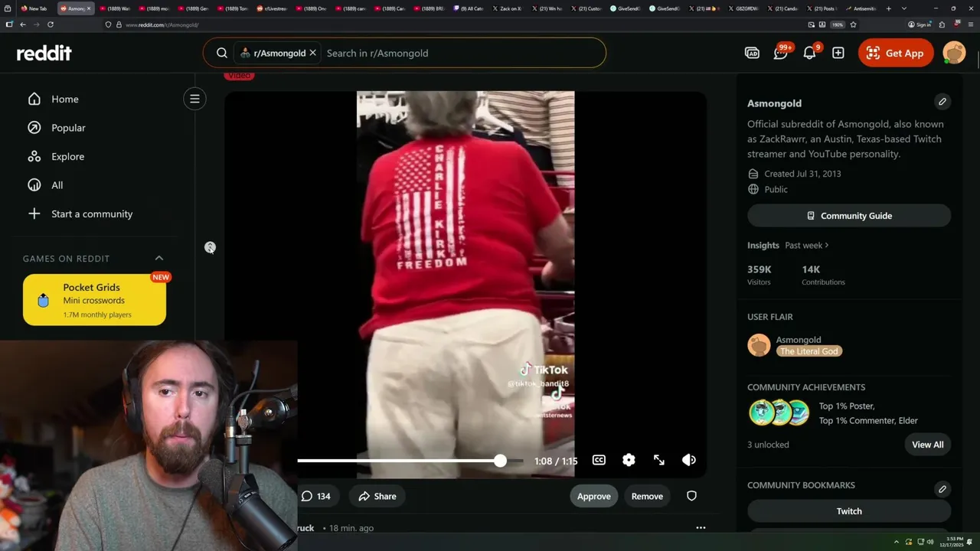The width and height of the screenshot is (980, 551).
Task: Open Asmongold user flair avatar
Action: click(x=759, y=345)
